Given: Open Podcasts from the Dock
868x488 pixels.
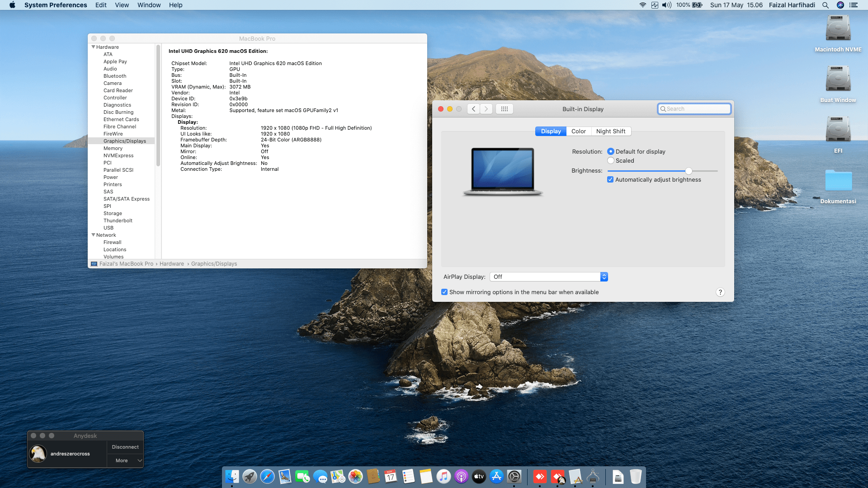Looking at the screenshot, I should coord(461,476).
